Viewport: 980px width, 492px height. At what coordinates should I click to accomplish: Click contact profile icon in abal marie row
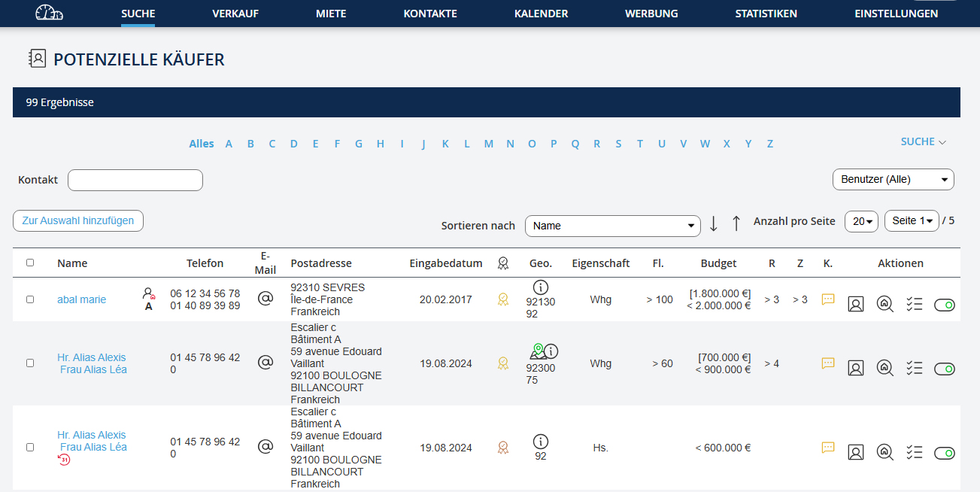point(856,304)
